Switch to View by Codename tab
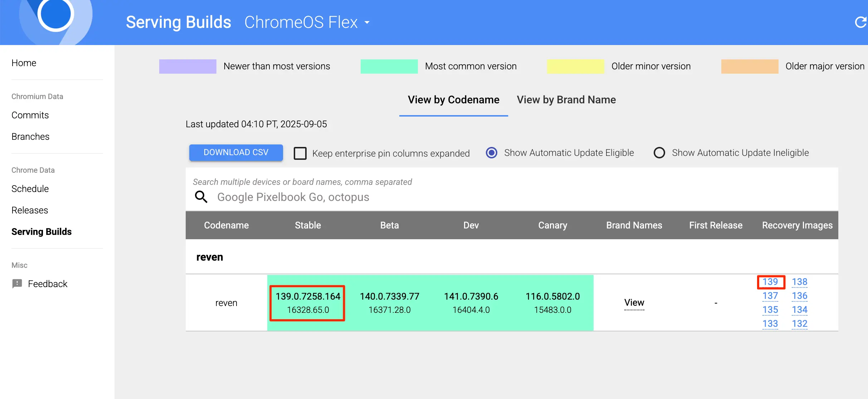 [453, 100]
